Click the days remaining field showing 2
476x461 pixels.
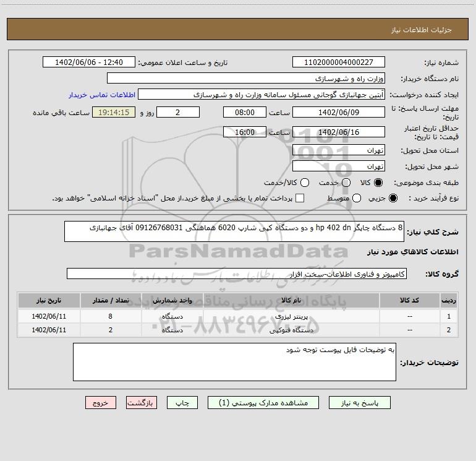(x=178, y=112)
